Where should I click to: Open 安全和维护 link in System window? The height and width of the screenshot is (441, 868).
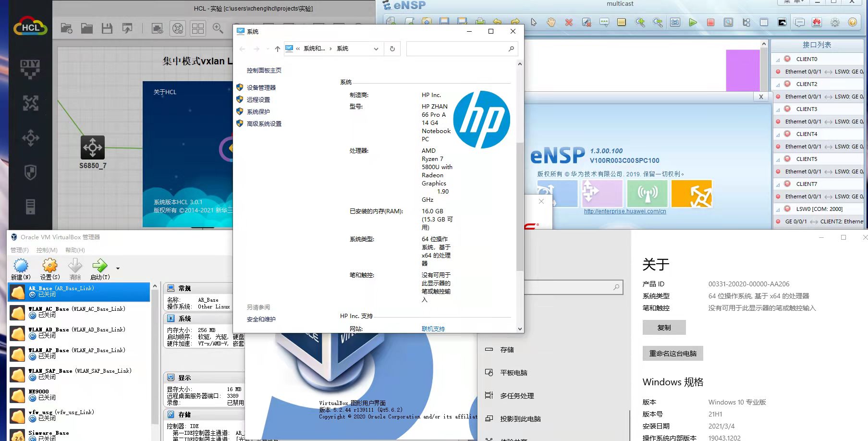coord(261,319)
